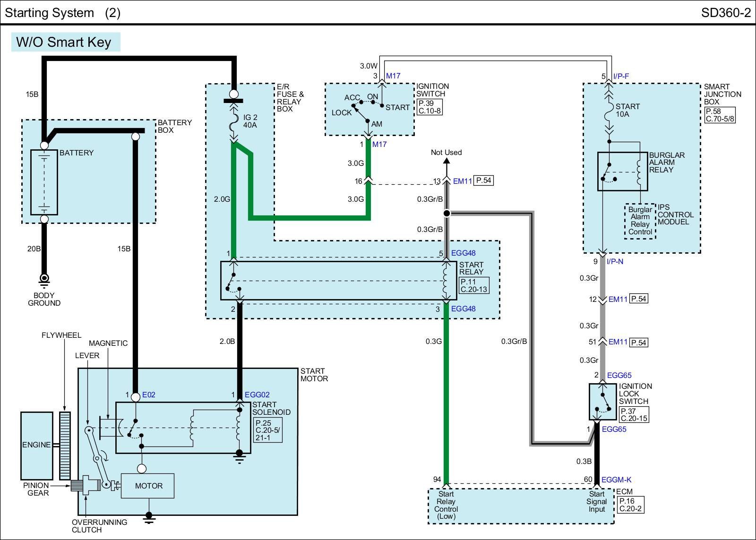Click the I/P-F connector label
The height and width of the screenshot is (540, 756).
pyautogui.click(x=621, y=76)
